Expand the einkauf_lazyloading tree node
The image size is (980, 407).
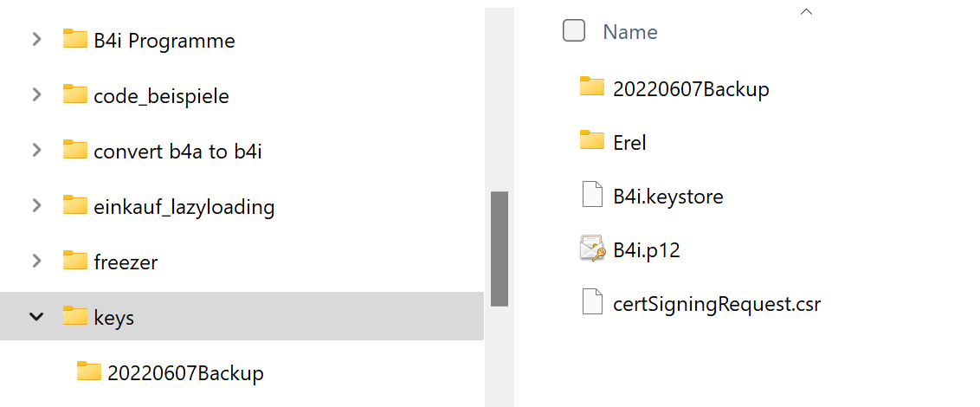tap(36, 206)
